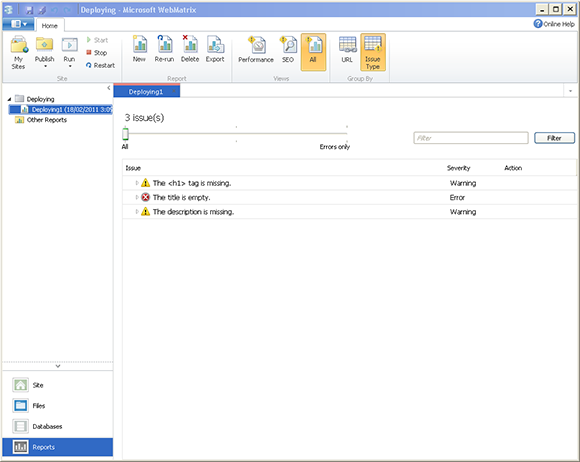Click the '3 issue(s)' heading
580x462 pixels.
(144, 118)
